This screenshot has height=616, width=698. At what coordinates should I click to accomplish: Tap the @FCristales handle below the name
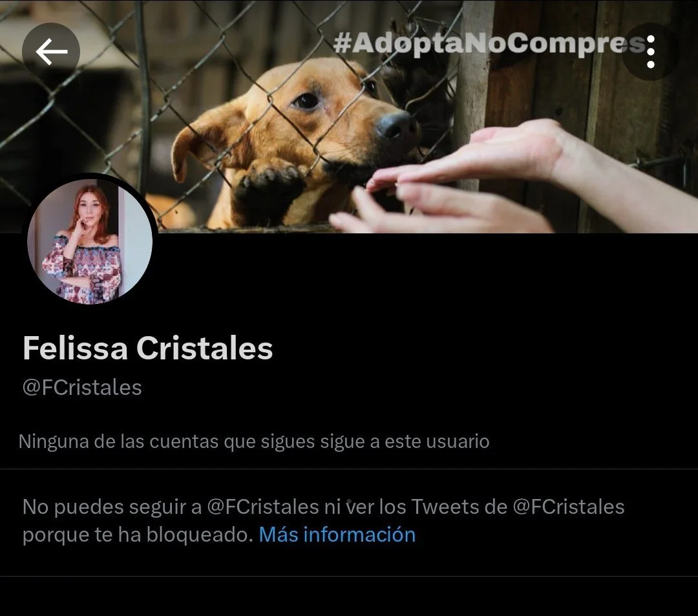tap(82, 387)
